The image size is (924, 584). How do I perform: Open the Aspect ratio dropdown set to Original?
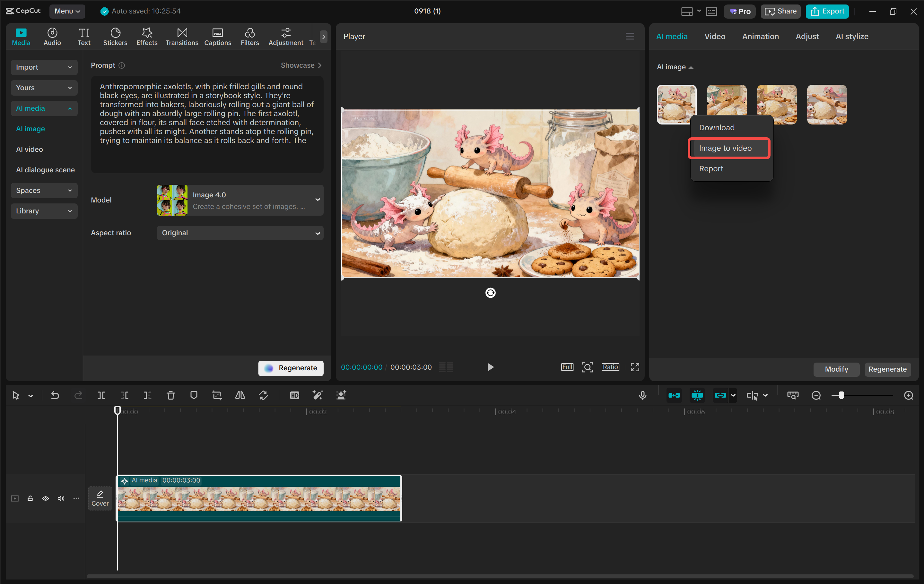(240, 233)
